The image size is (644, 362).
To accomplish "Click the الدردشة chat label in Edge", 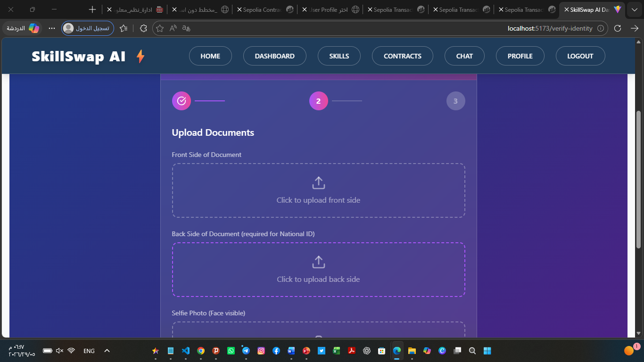I will [x=16, y=28].
